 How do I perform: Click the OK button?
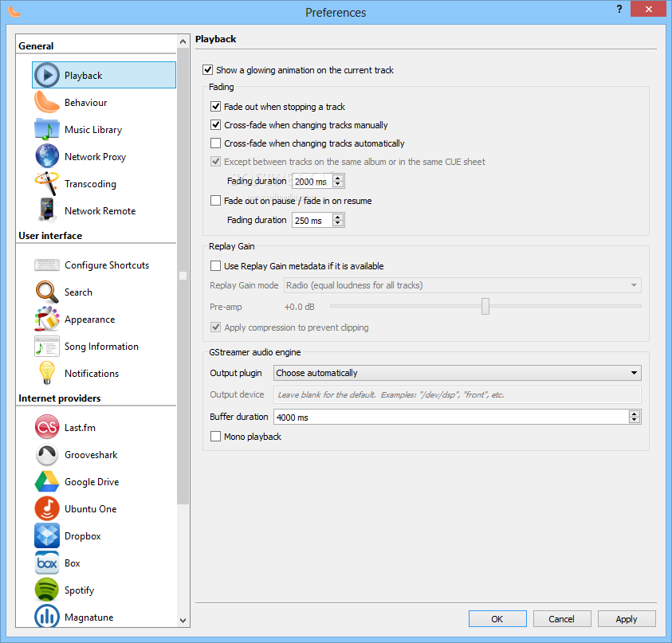point(497,619)
